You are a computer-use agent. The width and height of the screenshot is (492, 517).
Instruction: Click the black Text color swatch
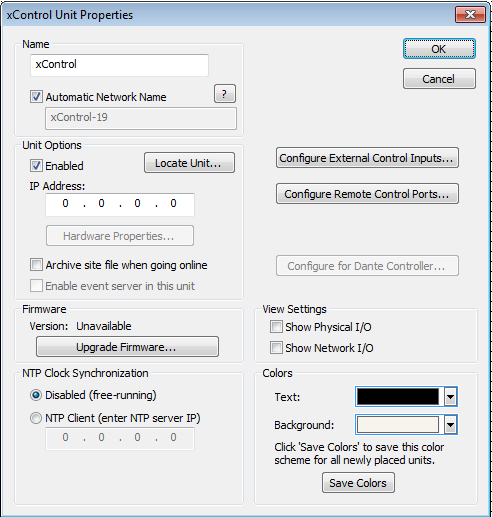398,397
